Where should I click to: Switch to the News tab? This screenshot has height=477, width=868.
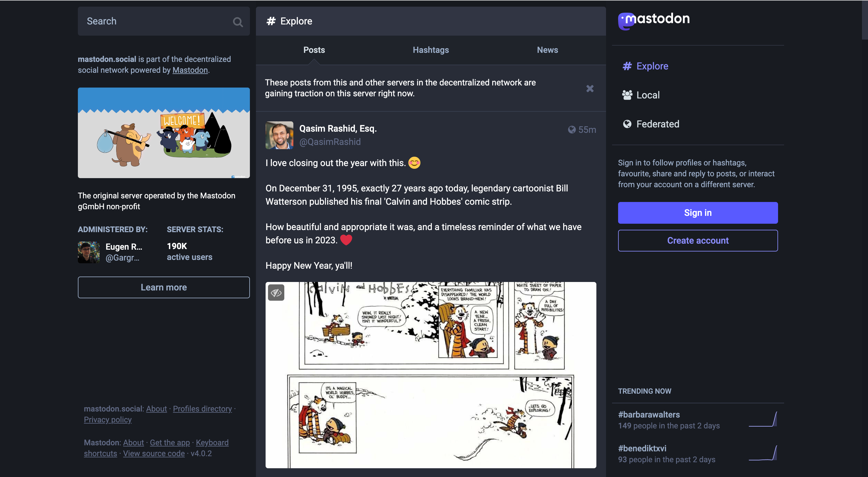pyautogui.click(x=547, y=50)
